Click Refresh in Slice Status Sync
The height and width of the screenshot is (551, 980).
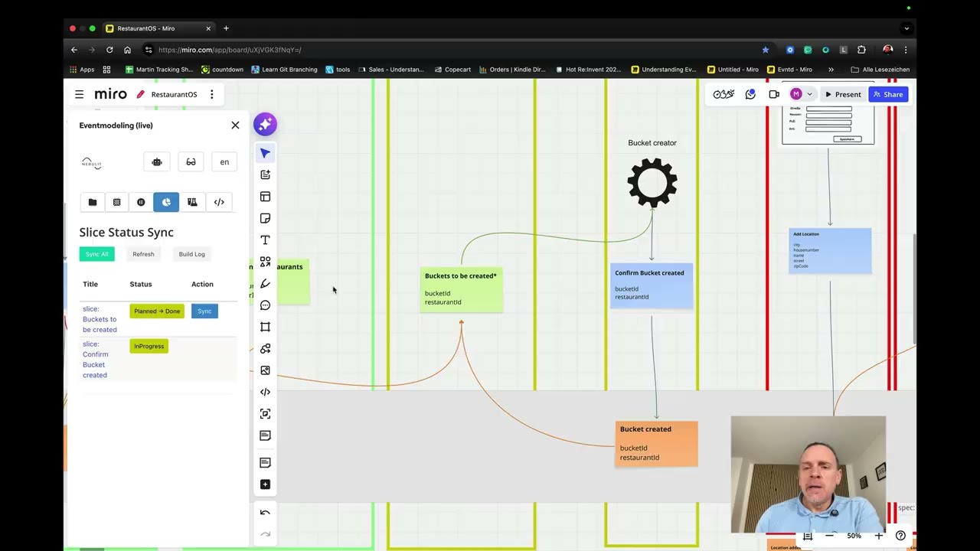(143, 254)
